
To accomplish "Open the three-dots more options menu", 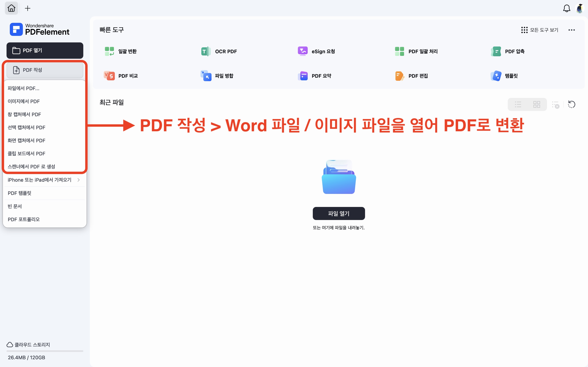I will pos(571,30).
